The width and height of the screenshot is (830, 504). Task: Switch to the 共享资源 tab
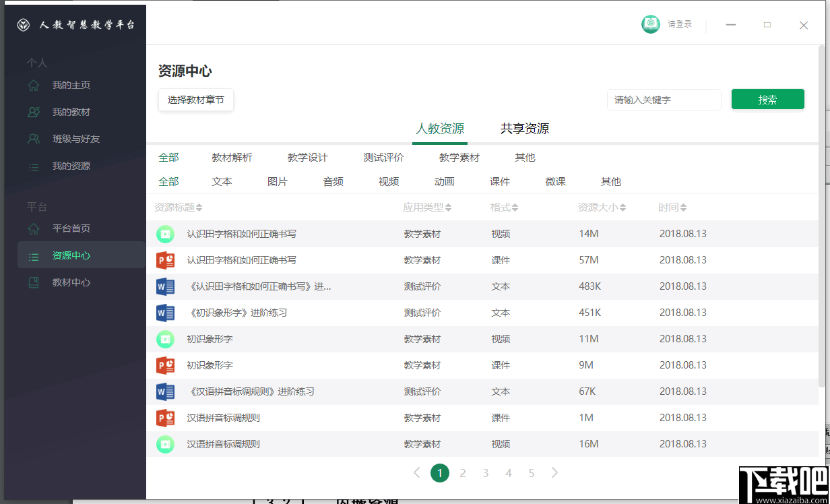525,128
